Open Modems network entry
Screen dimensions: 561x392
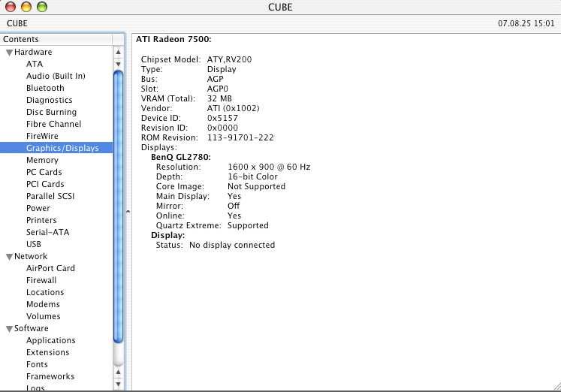pos(43,304)
